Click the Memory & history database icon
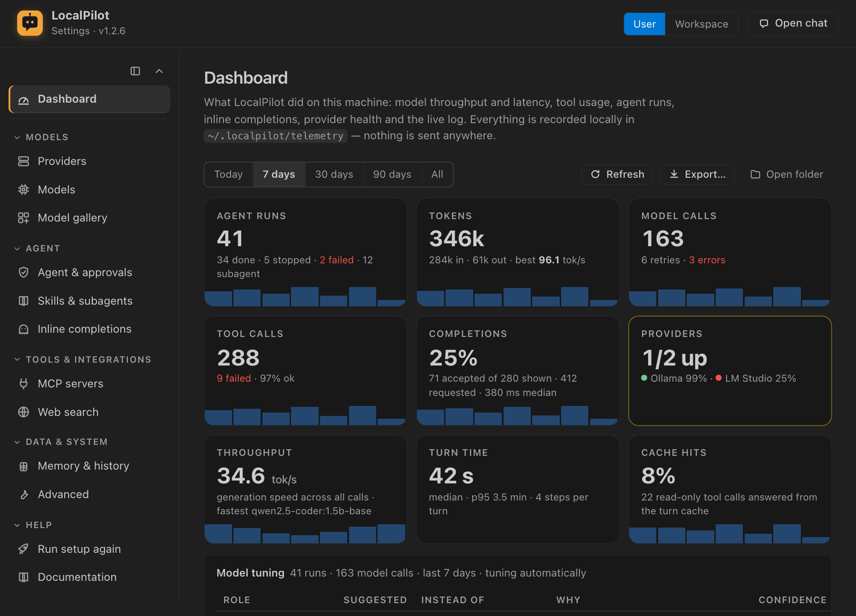The image size is (856, 616). (x=23, y=466)
